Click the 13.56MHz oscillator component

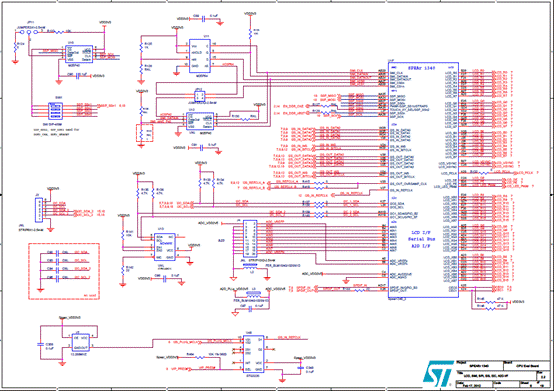pyautogui.click(x=81, y=342)
